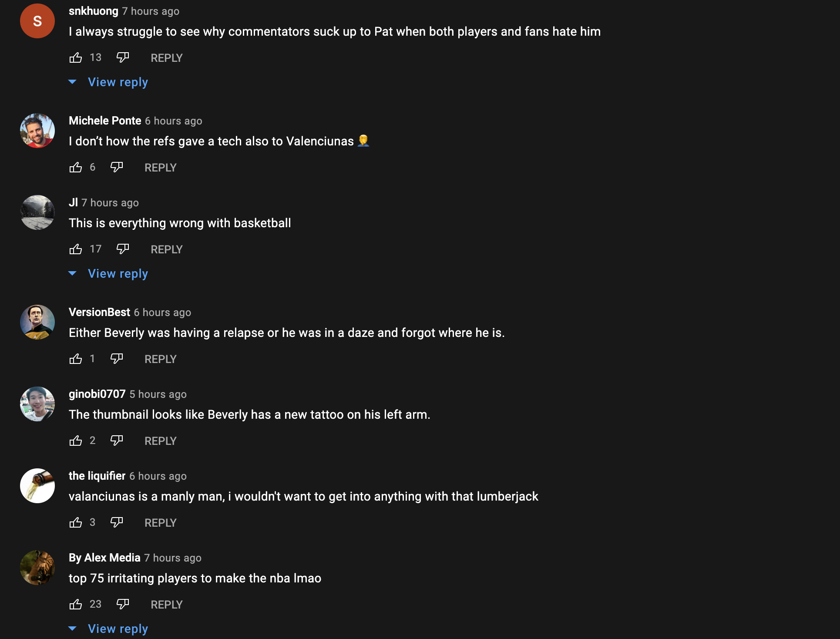Dislike JI's everything wrong with basketball comment
This screenshot has width=840, height=639.
(x=123, y=249)
